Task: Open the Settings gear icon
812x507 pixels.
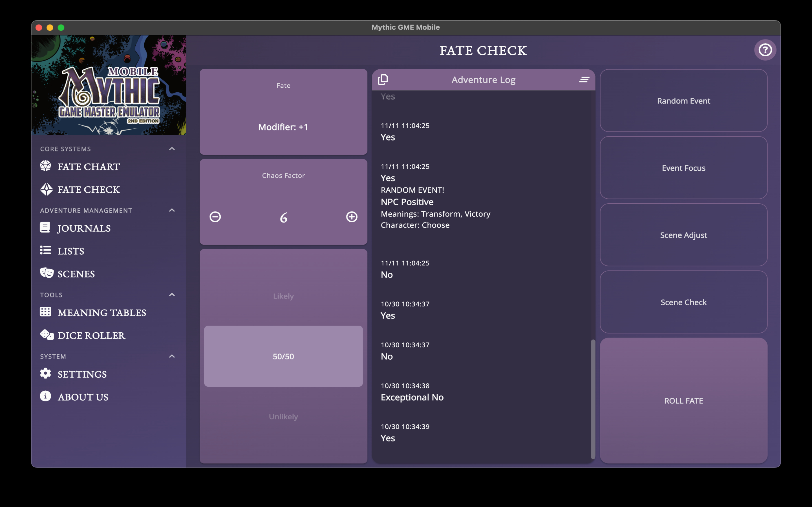Action: [x=46, y=373]
